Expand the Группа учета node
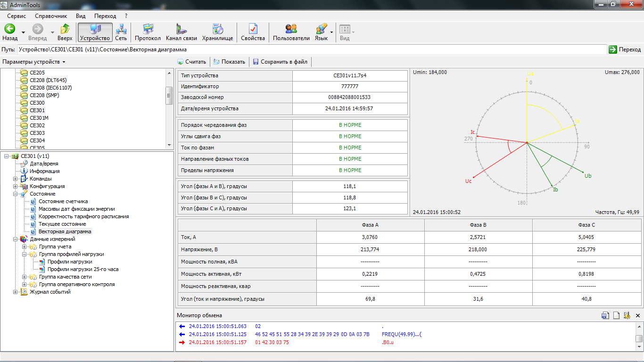 coord(25,247)
